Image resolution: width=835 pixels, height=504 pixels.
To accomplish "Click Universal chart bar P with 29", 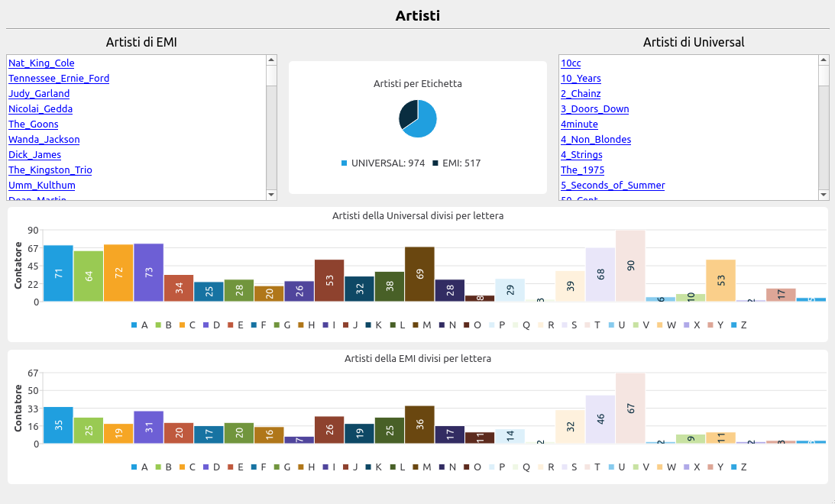I will pos(510,290).
